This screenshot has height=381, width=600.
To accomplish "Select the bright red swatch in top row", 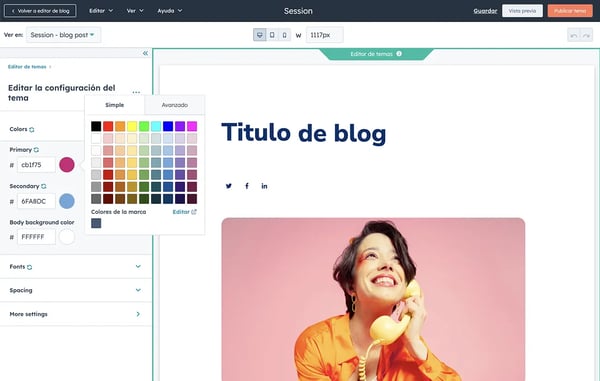I will point(108,126).
